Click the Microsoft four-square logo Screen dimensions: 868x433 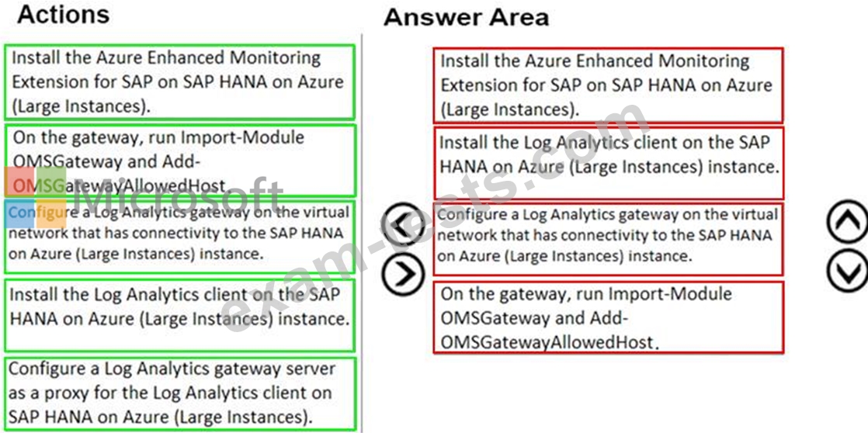click(x=37, y=196)
